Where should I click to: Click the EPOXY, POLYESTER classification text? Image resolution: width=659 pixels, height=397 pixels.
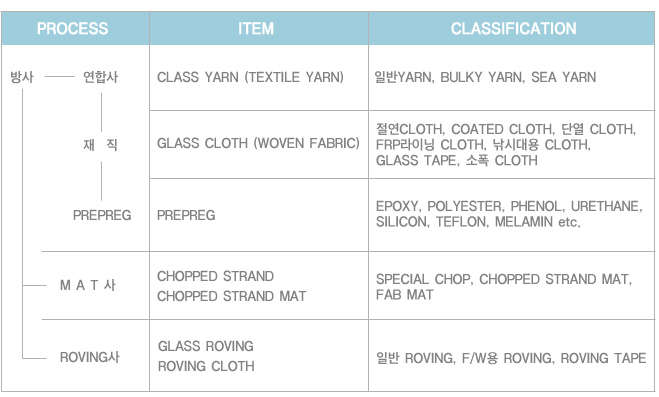[439, 206]
